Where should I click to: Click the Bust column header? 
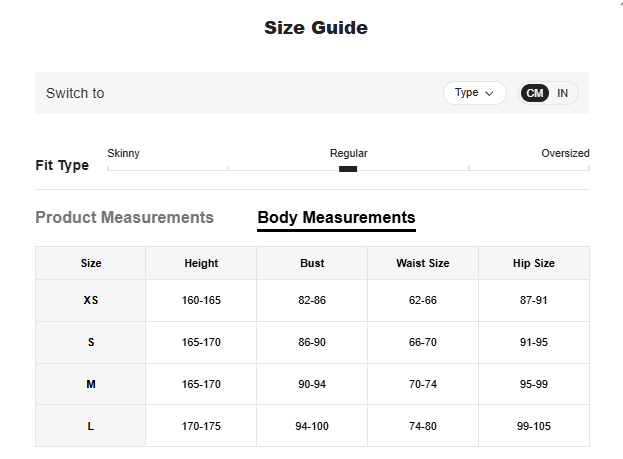click(312, 263)
